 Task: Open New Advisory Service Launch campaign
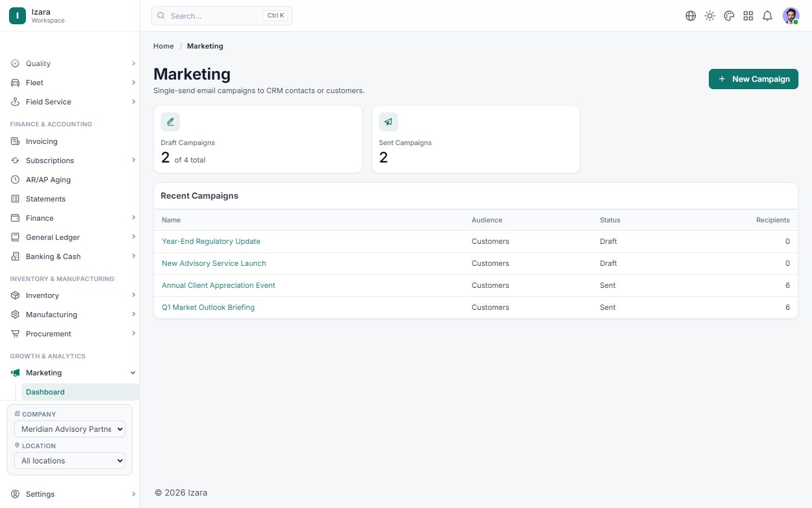tap(214, 264)
